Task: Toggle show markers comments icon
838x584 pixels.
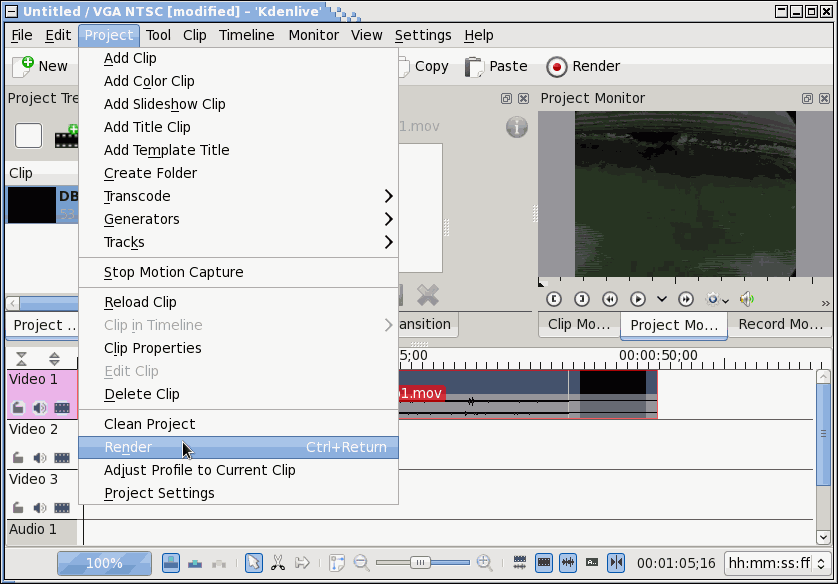Action: [x=592, y=563]
